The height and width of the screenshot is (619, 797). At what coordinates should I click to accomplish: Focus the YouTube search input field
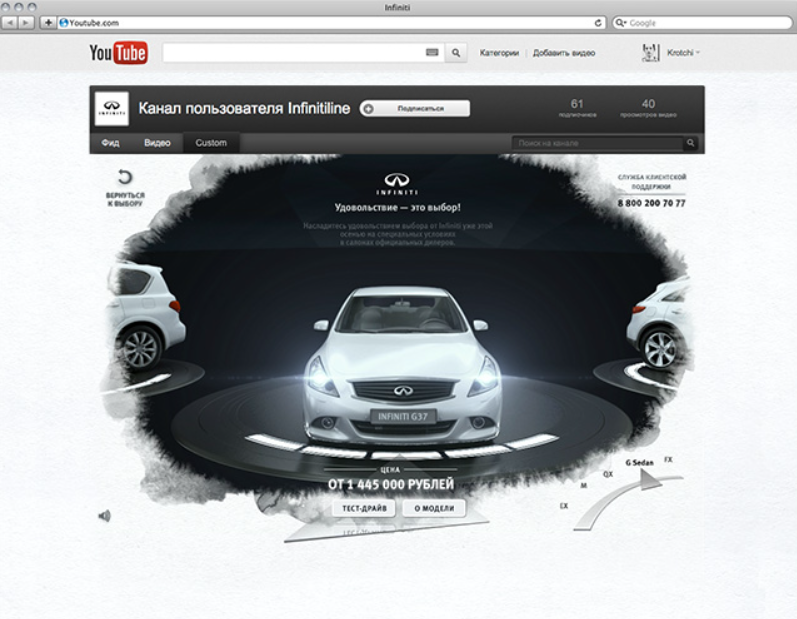pyautogui.click(x=303, y=52)
